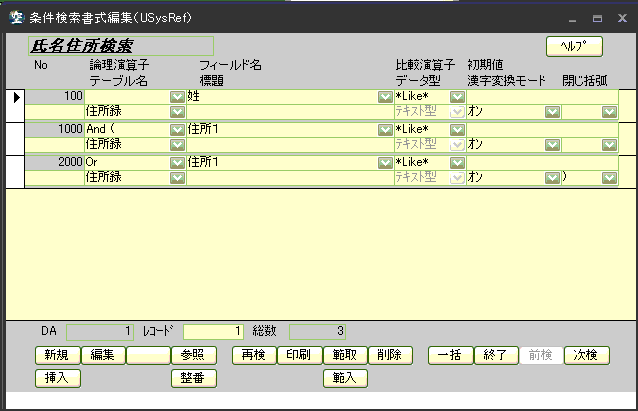Screen dimensions: 638x411
Task: Click the 整番 (Renumber) button
Action: [193, 378]
